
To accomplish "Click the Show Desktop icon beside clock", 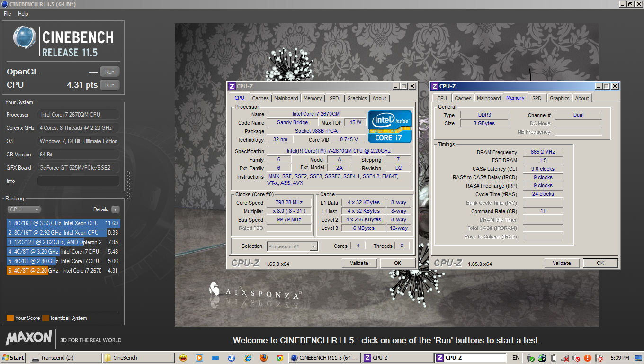I will pos(639,358).
